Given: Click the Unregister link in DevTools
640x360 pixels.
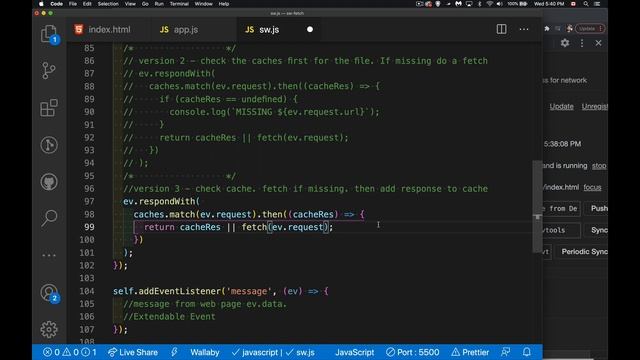Looking at the screenshot, I should (x=594, y=106).
